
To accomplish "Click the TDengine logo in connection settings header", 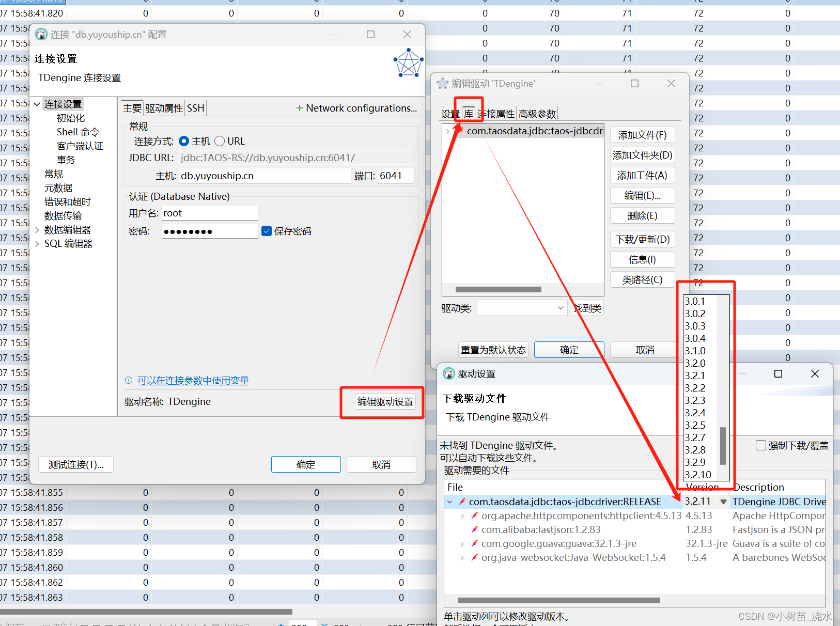I will (409, 63).
